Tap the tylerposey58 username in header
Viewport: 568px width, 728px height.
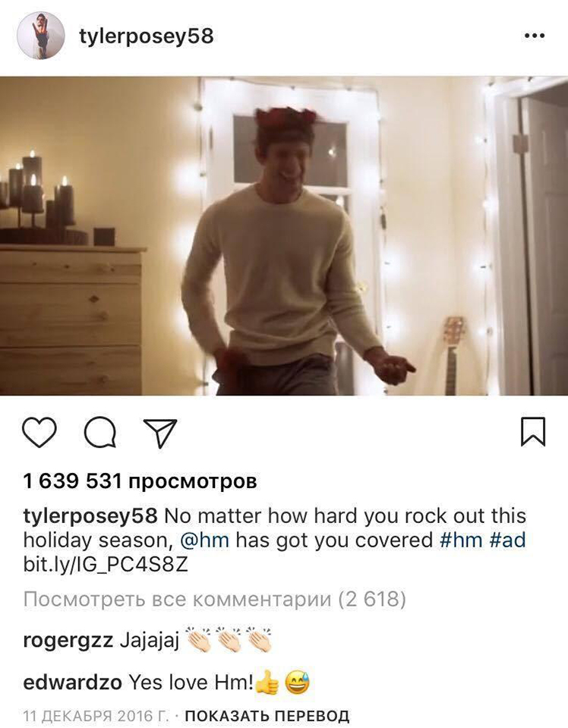click(147, 36)
